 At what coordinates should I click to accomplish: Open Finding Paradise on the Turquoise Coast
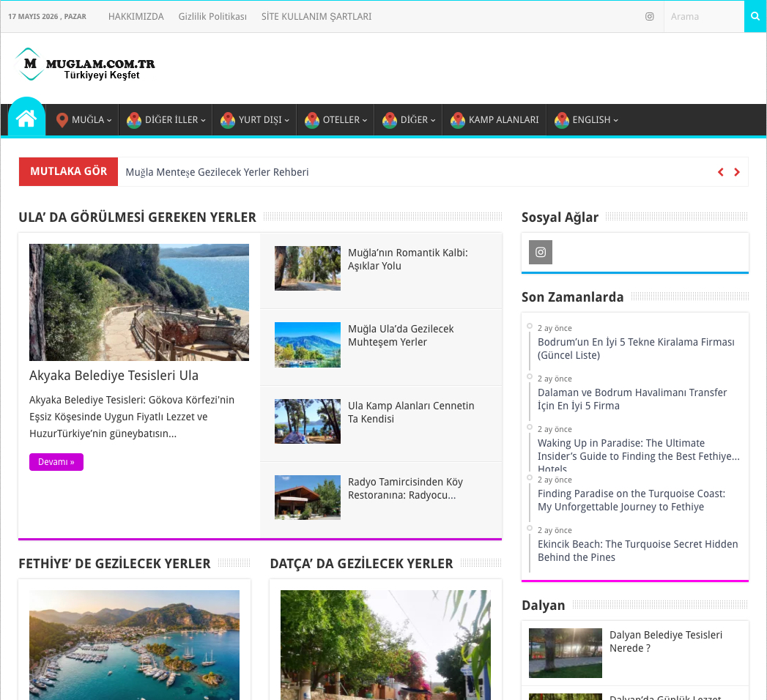pos(631,500)
